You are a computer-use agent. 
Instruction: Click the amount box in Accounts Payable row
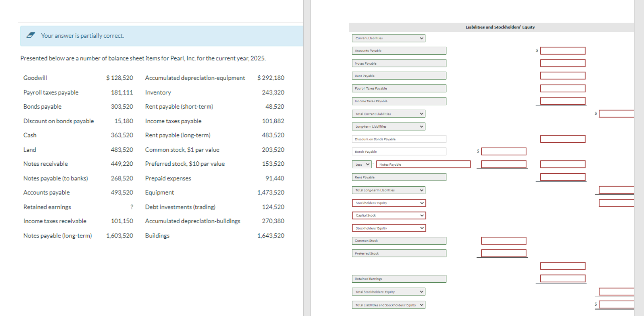tap(563, 51)
